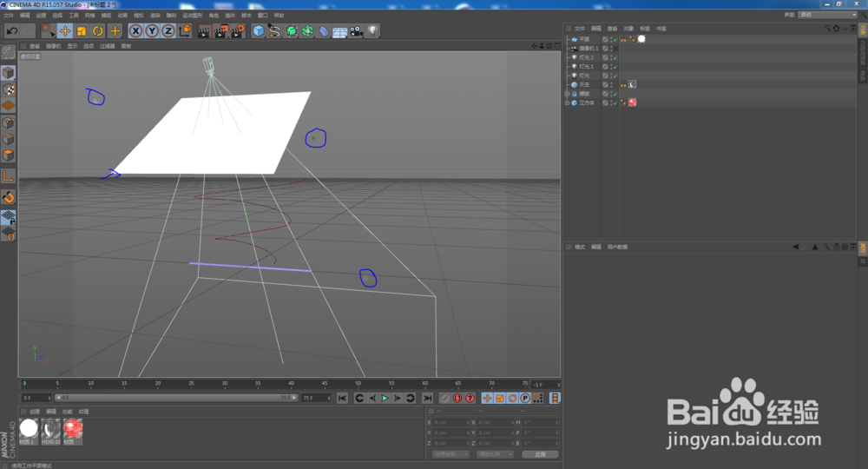This screenshot has width=868, height=469.
Task: Render the active view
Action: (204, 31)
